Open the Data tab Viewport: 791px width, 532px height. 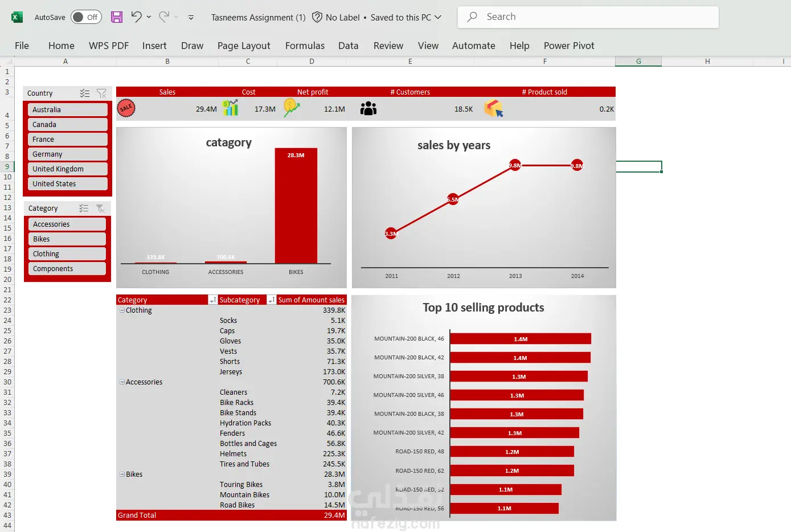coord(348,46)
